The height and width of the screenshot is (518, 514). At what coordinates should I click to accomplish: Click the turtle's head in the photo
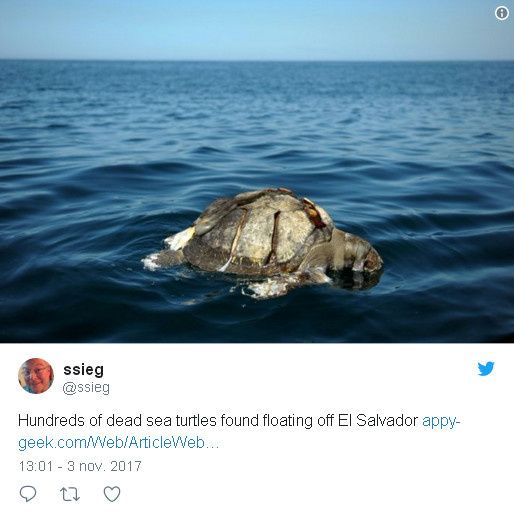point(358,252)
